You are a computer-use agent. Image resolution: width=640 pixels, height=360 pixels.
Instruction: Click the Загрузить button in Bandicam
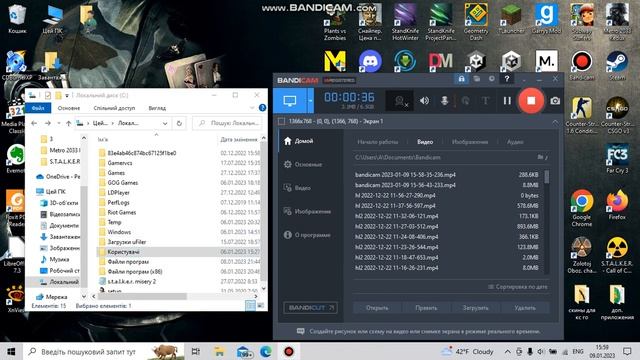coord(476,308)
